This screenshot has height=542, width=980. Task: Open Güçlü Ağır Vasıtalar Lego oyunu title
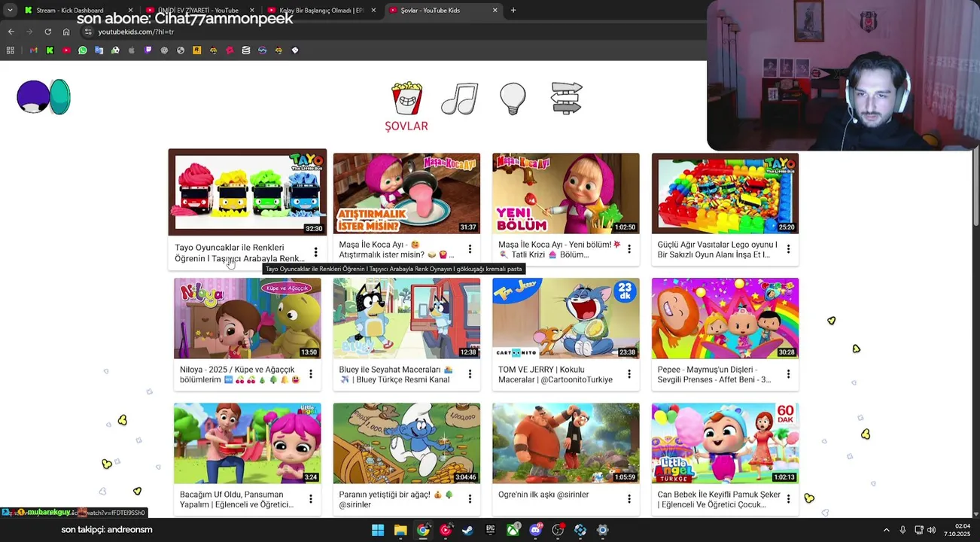point(717,249)
